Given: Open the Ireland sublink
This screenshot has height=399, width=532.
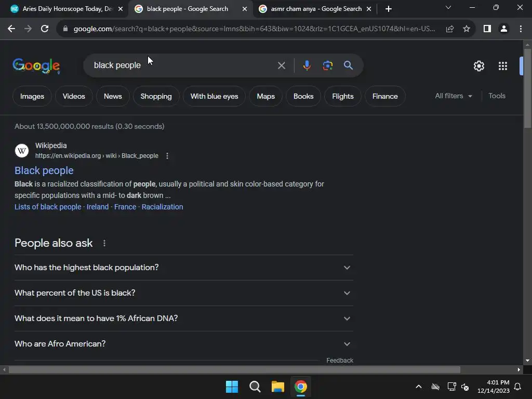Looking at the screenshot, I should [x=98, y=207].
